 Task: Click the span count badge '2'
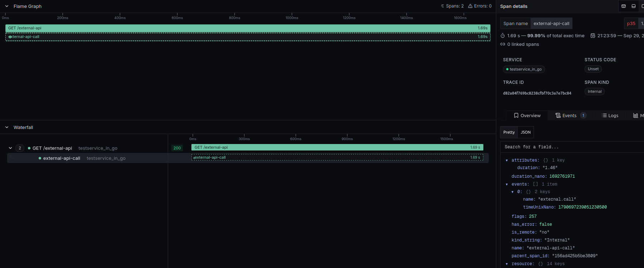[20, 148]
